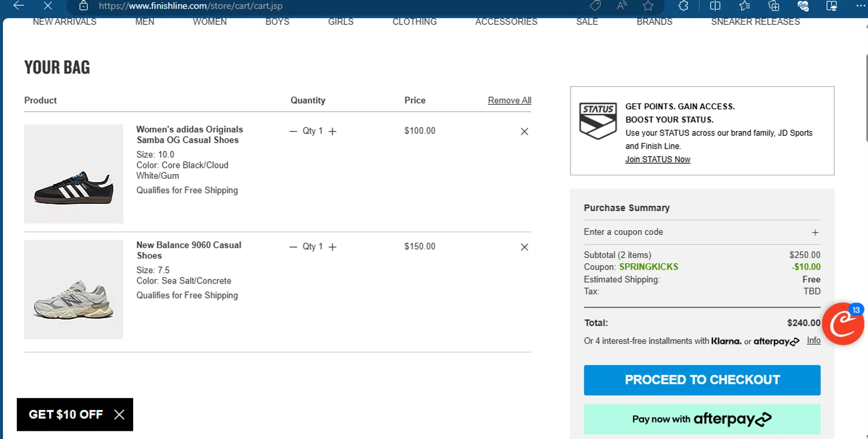Follow the Join STATUS Now link

tap(657, 160)
